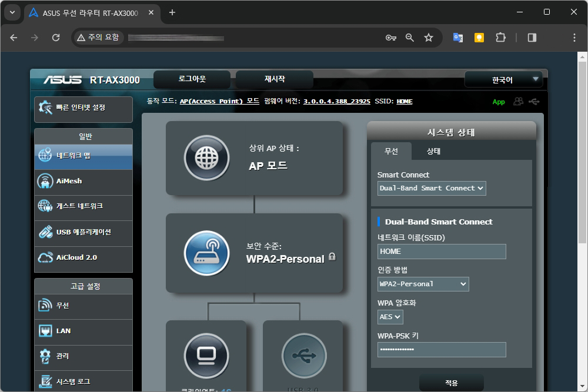Open the Chrome three-dot menu
Viewport: 588px width, 392px height.
[x=574, y=38]
